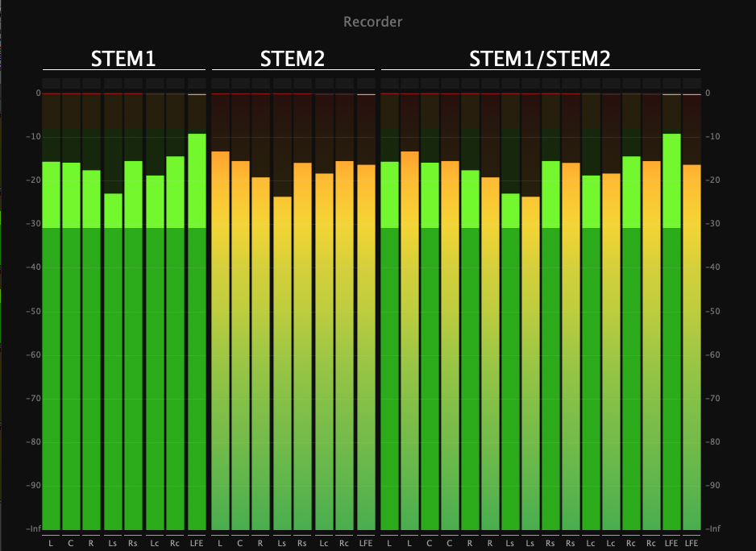Screen dimensions: 756x551
Task: Select the R channel meter in STEM1
Action: click(90, 322)
